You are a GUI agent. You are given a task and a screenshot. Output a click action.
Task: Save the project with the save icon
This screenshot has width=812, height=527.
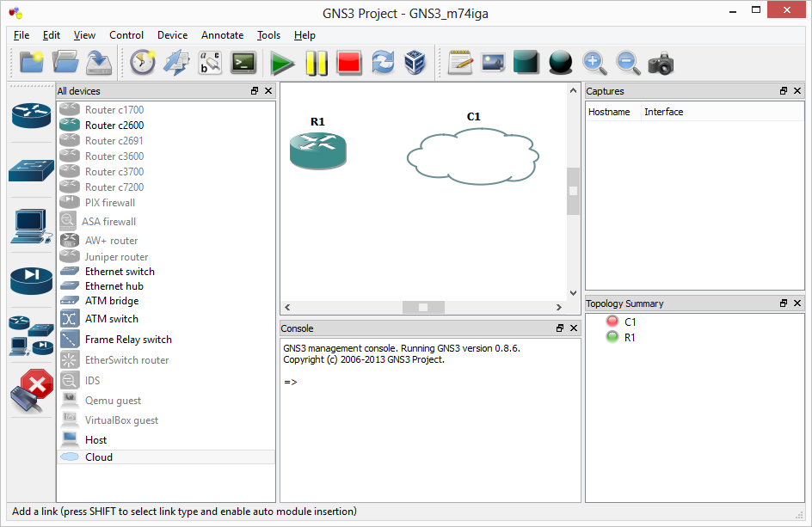[98, 63]
